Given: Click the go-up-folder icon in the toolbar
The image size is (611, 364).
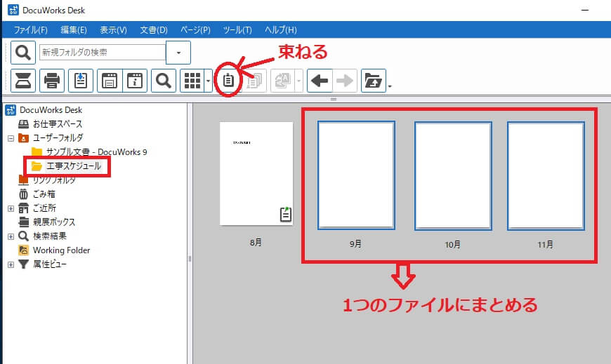Looking at the screenshot, I should pyautogui.click(x=374, y=81).
